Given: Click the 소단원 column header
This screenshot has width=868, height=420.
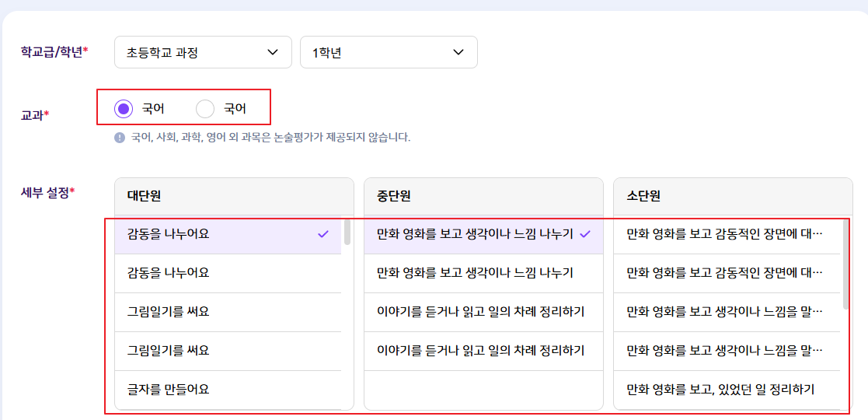Looking at the screenshot, I should pos(643,197).
